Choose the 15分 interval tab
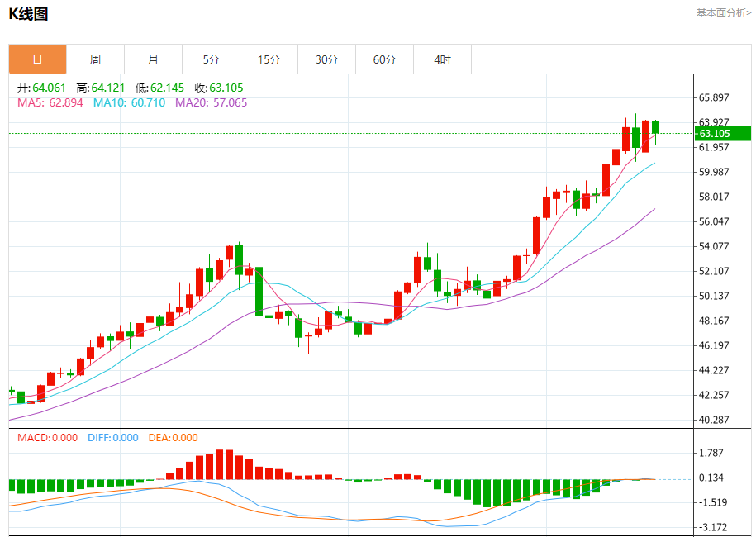Image resolution: width=756 pixels, height=537 pixels. click(269, 59)
